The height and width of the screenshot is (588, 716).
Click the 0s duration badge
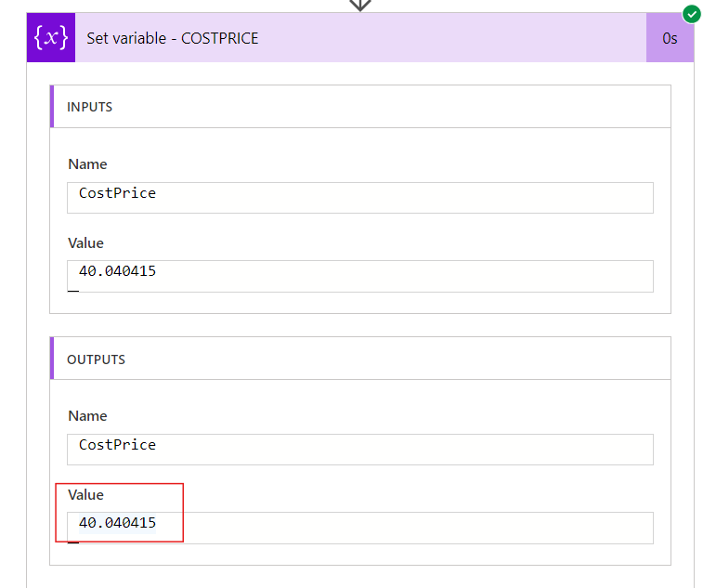[670, 38]
